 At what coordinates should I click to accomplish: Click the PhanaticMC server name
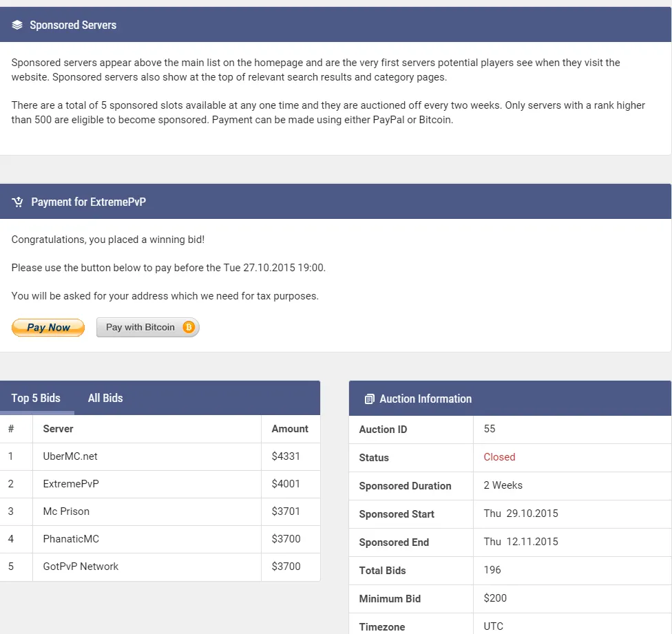71,539
